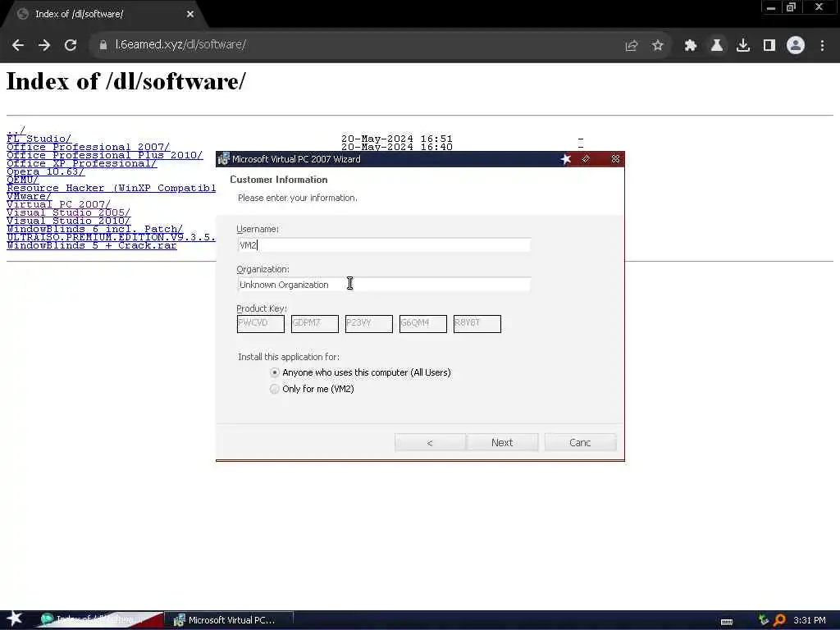Open the browser three-dot menu
The image size is (840, 630).
(822, 46)
